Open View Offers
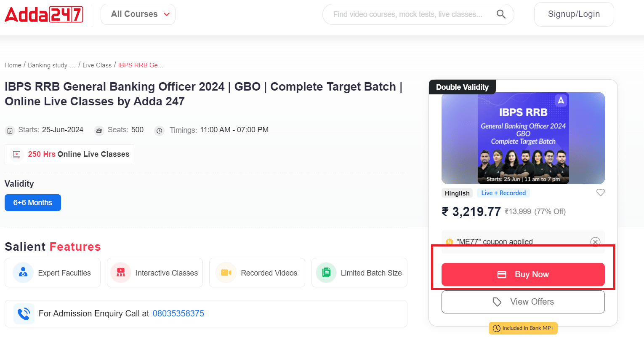Image resolution: width=644 pixels, height=340 pixels. point(523,302)
